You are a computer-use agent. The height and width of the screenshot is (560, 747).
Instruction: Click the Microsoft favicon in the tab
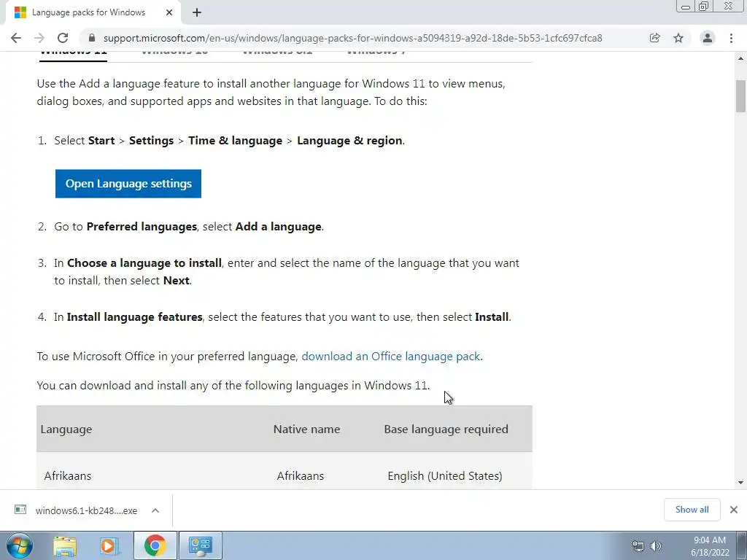pos(20,12)
